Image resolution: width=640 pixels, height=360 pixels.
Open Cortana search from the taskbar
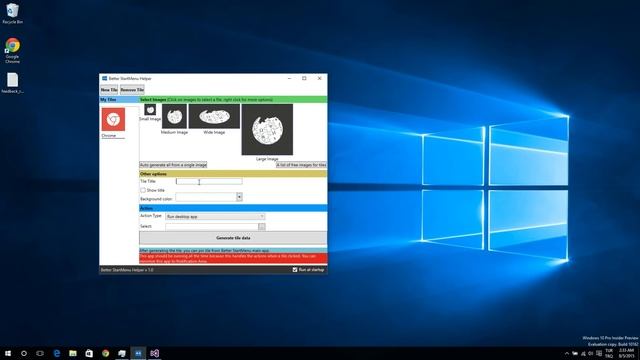24,353
